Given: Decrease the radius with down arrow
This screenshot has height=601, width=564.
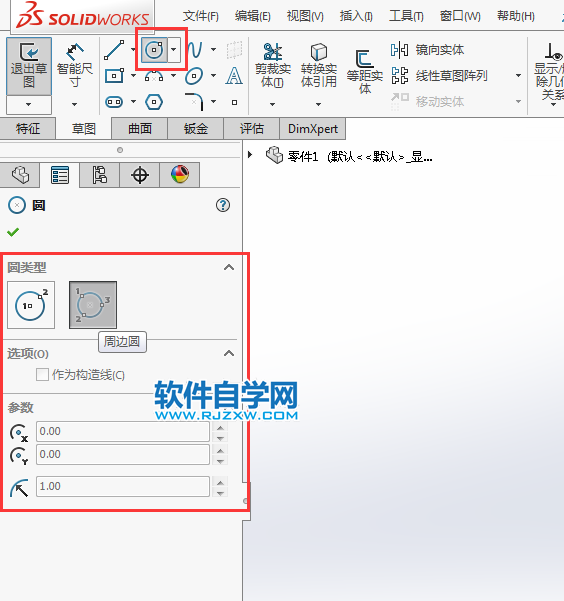Looking at the screenshot, I should coord(220,492).
